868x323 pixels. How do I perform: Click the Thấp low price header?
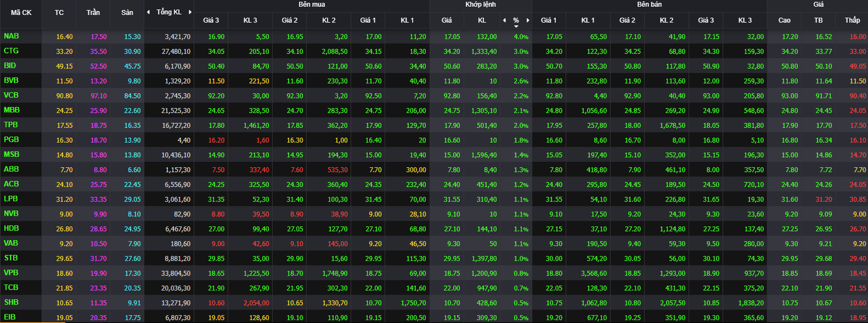point(852,21)
